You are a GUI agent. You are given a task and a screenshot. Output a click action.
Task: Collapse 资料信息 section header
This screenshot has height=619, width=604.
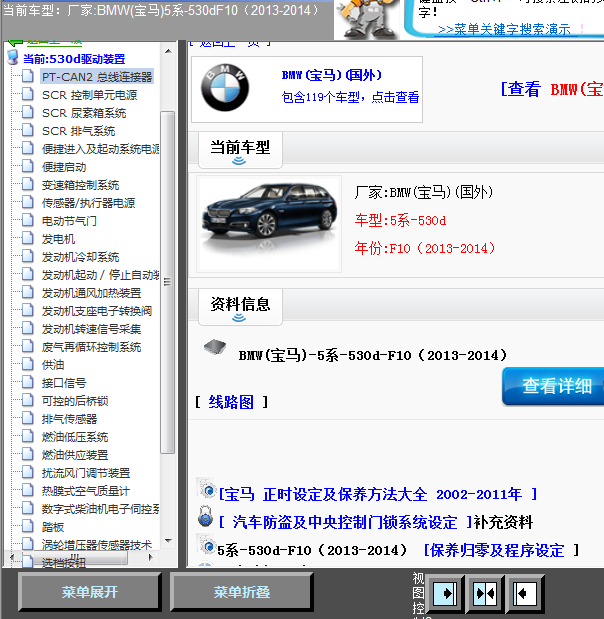[240, 307]
